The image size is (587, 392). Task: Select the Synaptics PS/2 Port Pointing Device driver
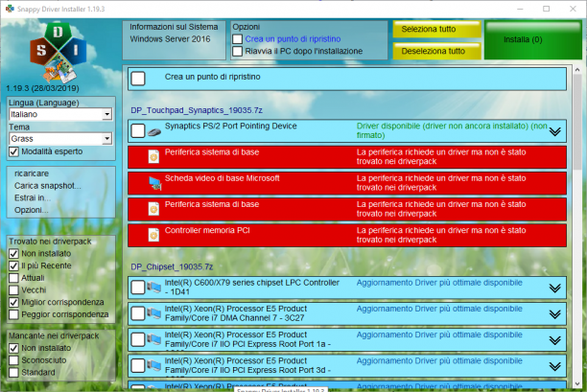[x=138, y=131]
